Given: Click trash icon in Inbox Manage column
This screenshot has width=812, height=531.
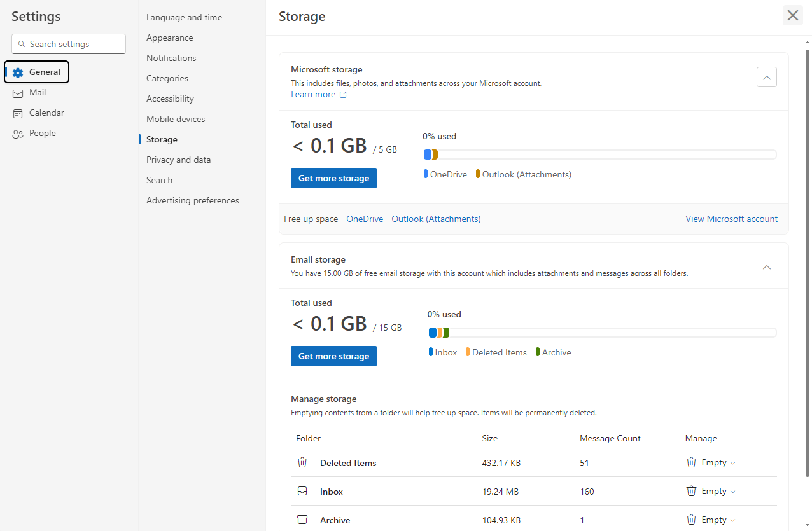Looking at the screenshot, I should (691, 491).
